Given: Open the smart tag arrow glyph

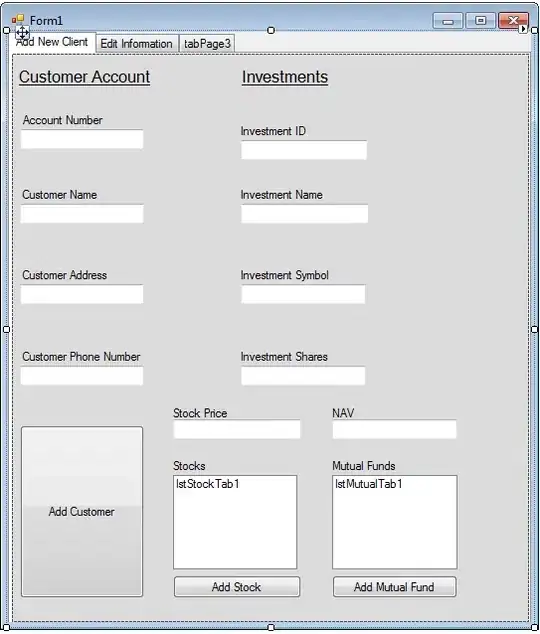Looking at the screenshot, I should 523,29.
